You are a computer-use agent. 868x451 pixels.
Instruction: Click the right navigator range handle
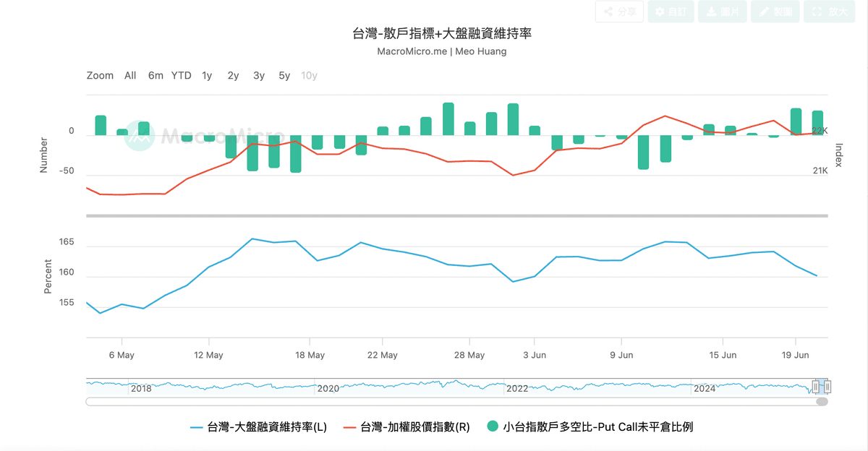(x=827, y=387)
